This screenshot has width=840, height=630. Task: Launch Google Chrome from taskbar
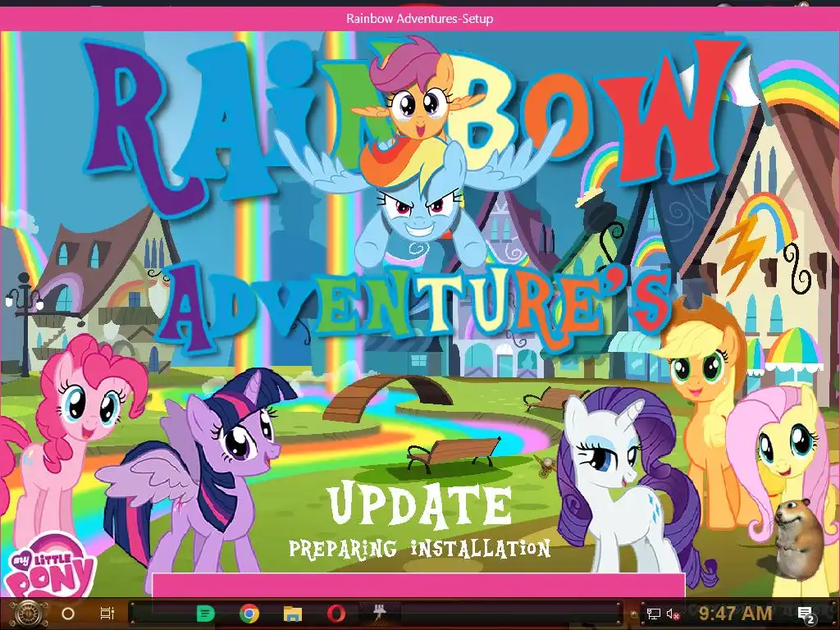tap(249, 614)
